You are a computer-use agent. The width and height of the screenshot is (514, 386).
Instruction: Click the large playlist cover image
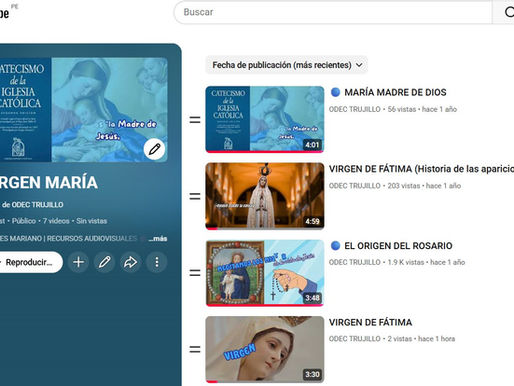(83, 110)
